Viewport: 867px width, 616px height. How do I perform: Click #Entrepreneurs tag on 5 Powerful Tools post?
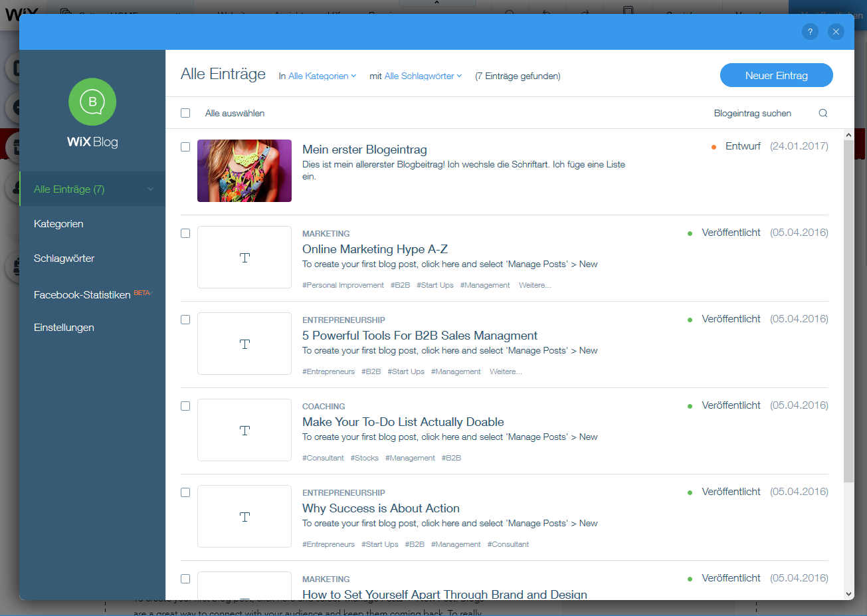(x=328, y=371)
